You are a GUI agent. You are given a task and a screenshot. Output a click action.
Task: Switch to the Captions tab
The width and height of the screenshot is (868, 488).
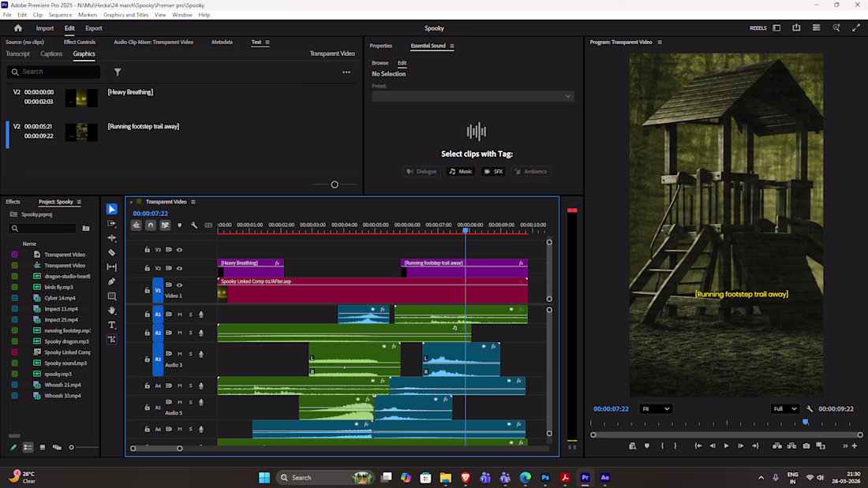click(x=51, y=54)
